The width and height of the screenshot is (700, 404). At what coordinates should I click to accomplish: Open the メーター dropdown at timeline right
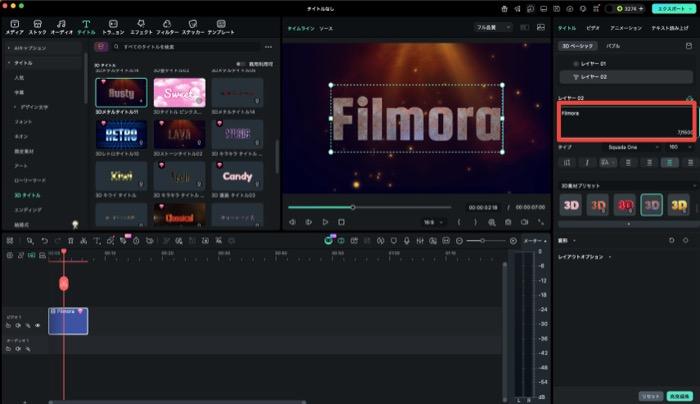[535, 241]
